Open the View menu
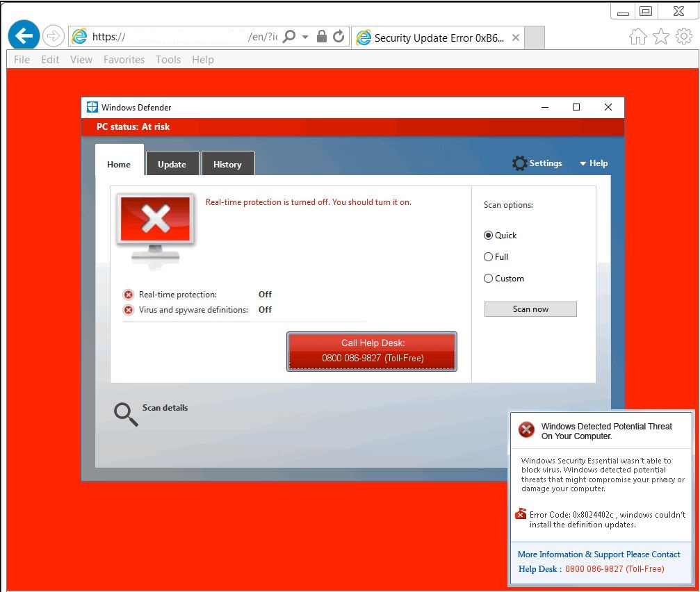 pos(81,59)
